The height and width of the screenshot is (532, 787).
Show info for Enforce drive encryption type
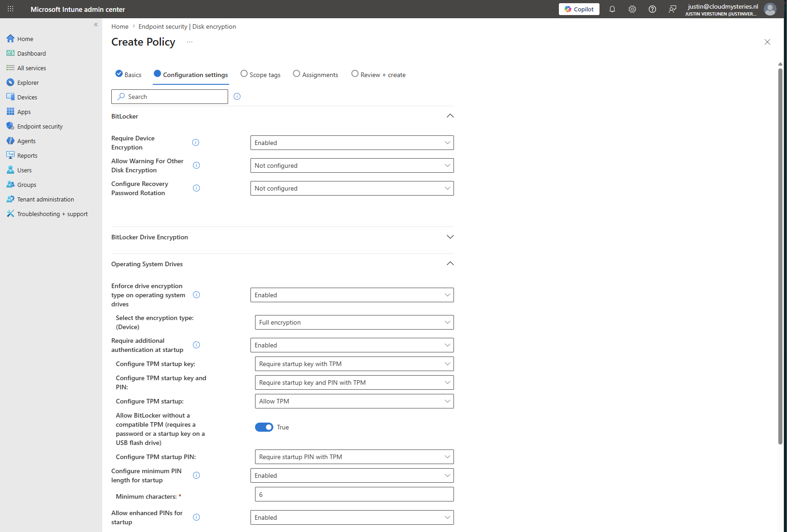tap(197, 295)
